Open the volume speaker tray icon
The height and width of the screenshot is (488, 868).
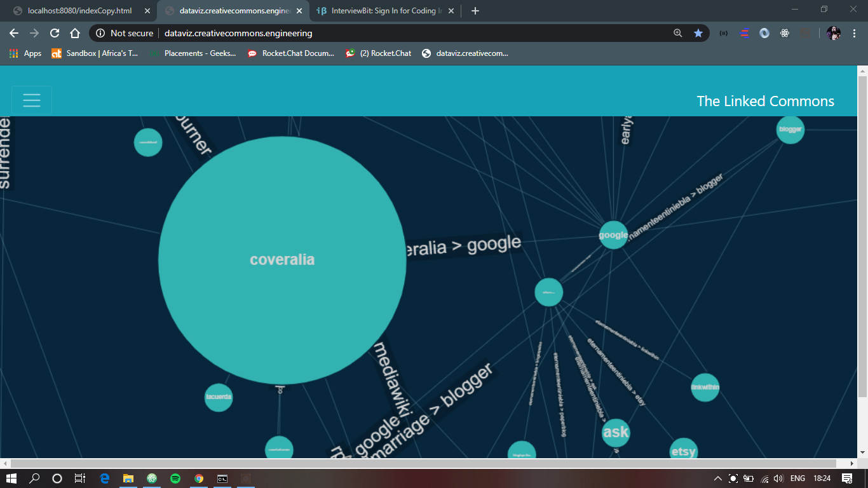pos(778,478)
